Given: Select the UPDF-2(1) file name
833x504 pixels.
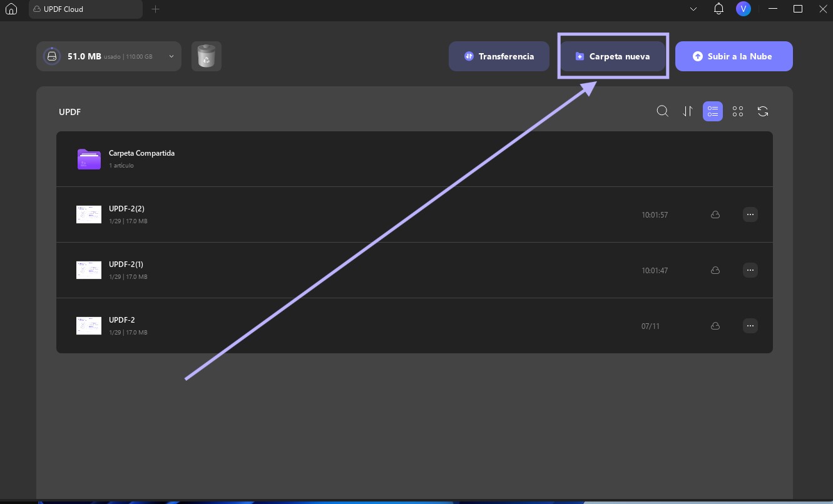Looking at the screenshot, I should (126, 265).
